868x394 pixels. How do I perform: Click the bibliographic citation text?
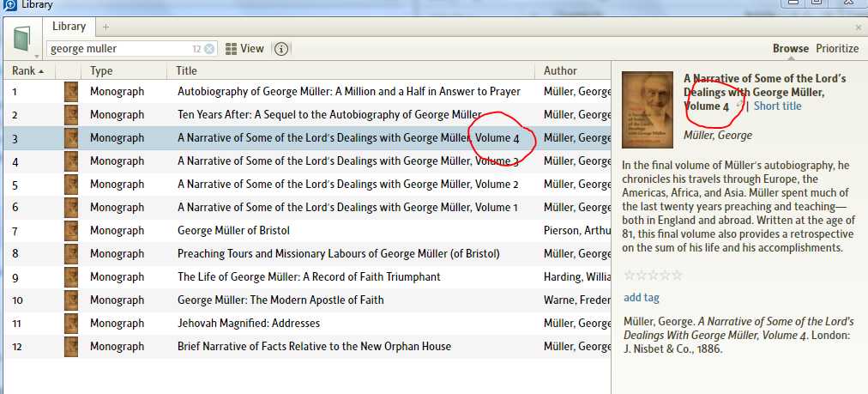coord(739,336)
